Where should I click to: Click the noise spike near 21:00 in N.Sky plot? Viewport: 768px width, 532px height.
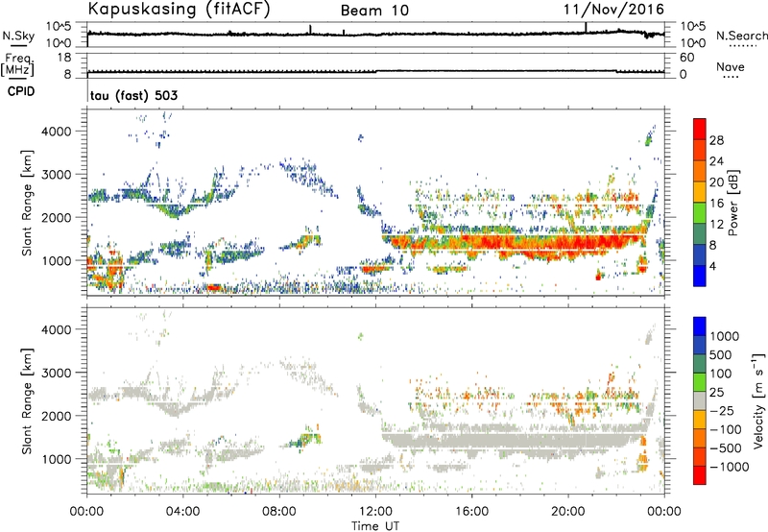[586, 28]
